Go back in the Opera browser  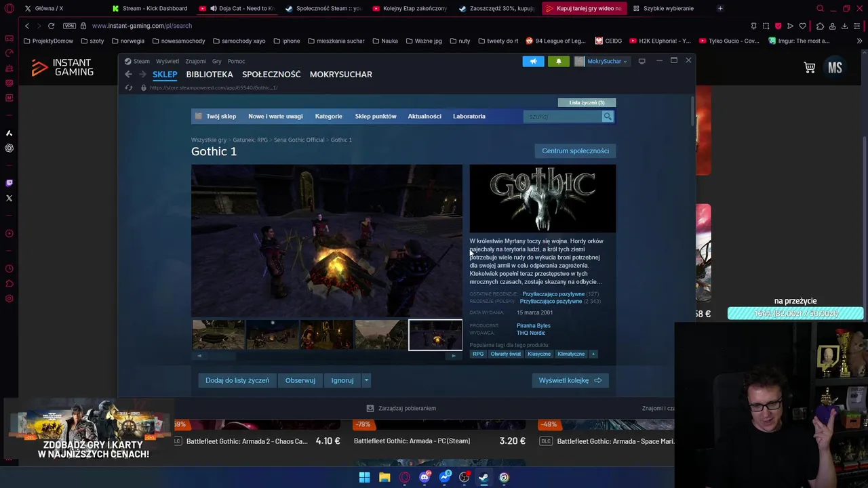coord(27,26)
